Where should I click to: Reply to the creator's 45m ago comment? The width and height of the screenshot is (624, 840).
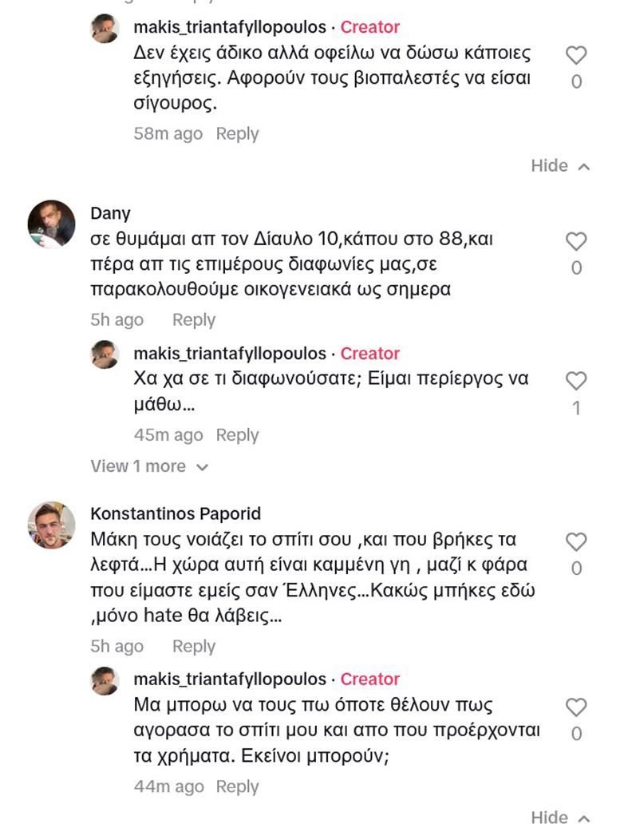click(x=237, y=435)
